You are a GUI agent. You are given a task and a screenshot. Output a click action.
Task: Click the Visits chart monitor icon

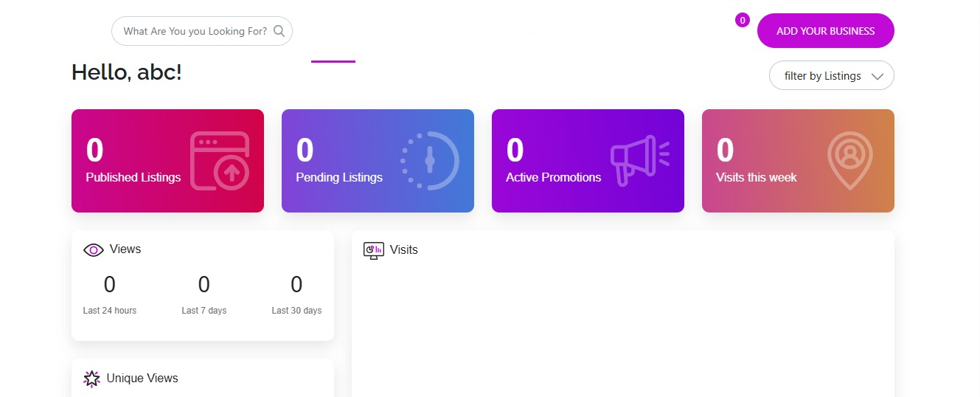(374, 250)
